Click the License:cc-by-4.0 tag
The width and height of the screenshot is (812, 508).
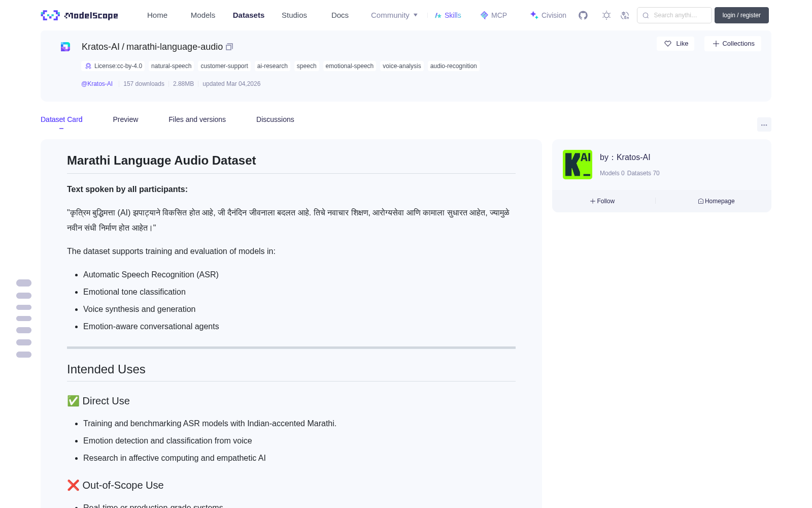[x=113, y=66]
